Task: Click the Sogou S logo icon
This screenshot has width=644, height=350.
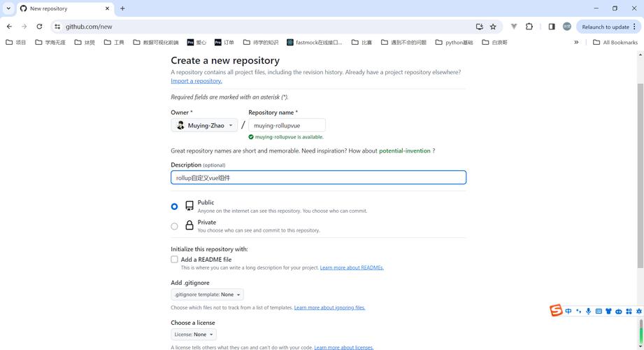Action: [x=556, y=311]
